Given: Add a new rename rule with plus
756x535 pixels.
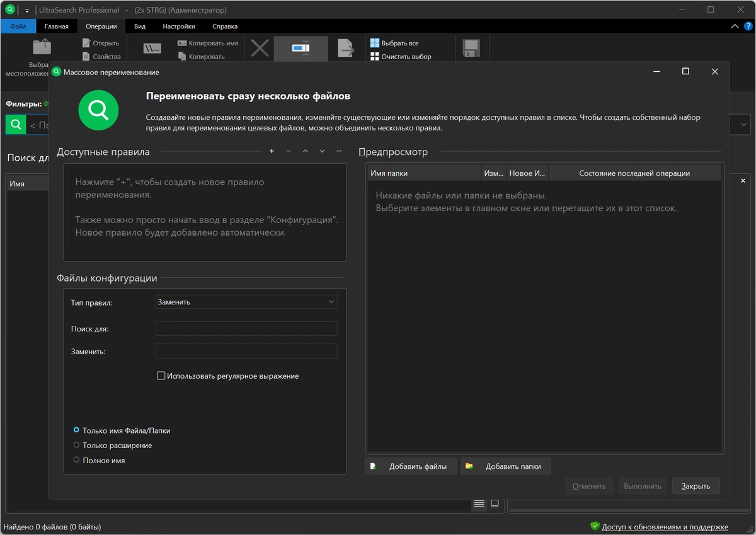Looking at the screenshot, I should coord(272,151).
